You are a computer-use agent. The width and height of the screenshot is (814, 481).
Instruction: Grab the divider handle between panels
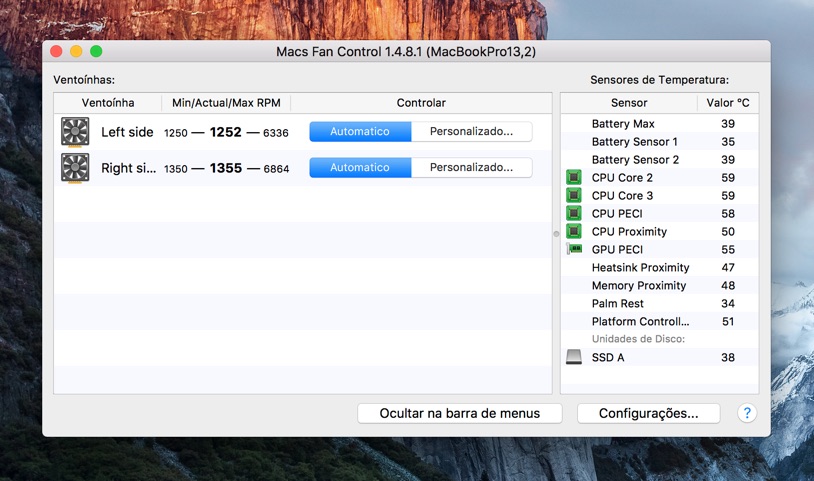coord(556,234)
